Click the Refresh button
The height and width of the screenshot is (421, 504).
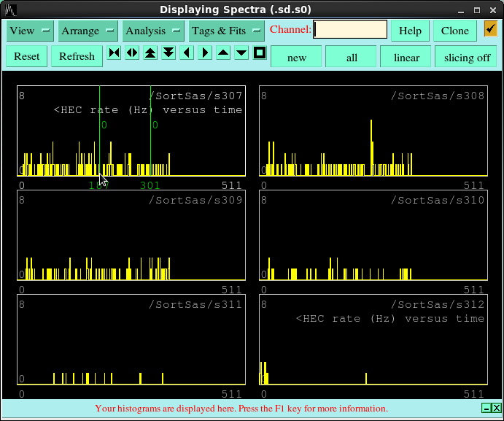coord(77,56)
